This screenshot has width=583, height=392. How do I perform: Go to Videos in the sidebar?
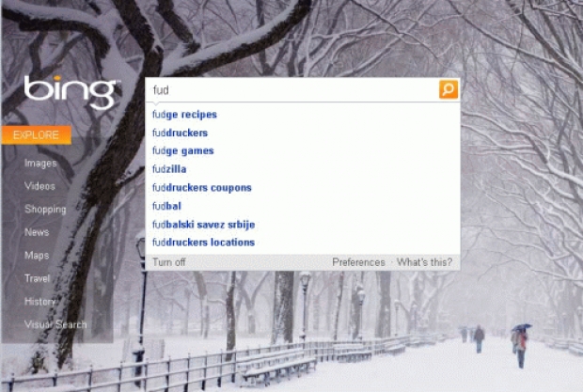39,186
